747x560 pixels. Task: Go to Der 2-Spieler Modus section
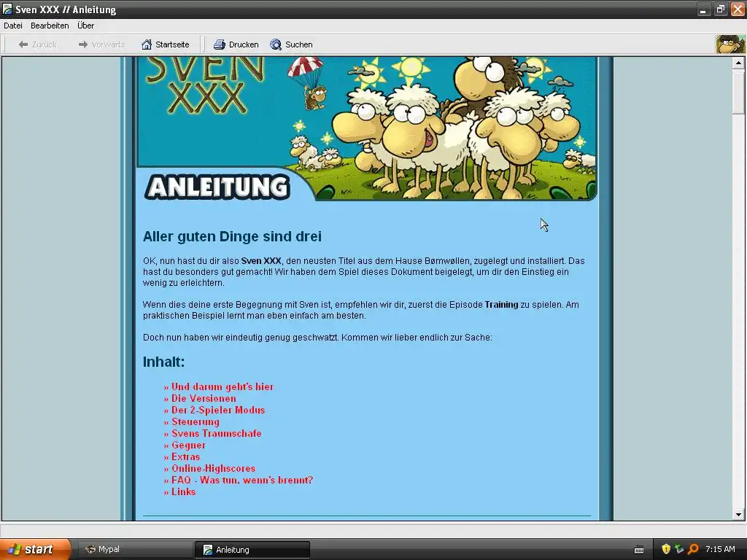217,410
